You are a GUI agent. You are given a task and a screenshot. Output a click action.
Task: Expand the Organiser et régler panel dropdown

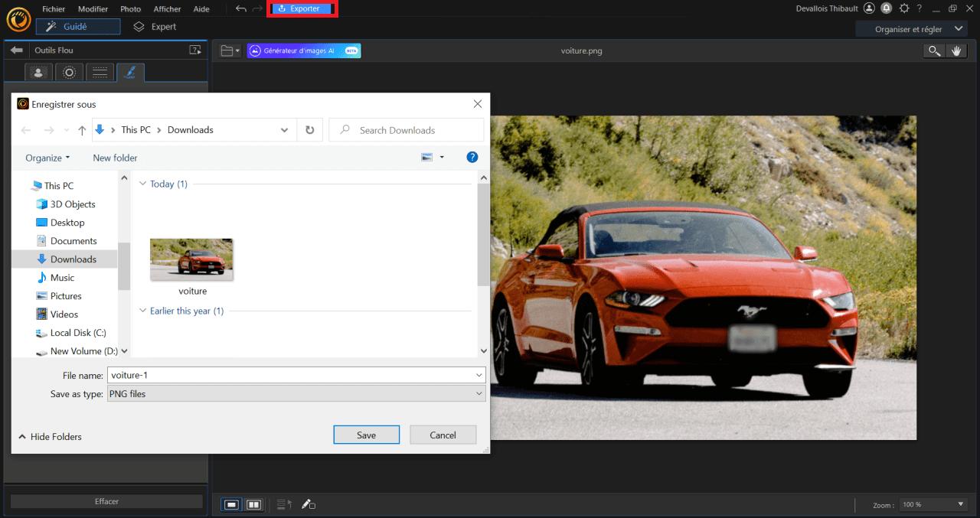(957, 28)
